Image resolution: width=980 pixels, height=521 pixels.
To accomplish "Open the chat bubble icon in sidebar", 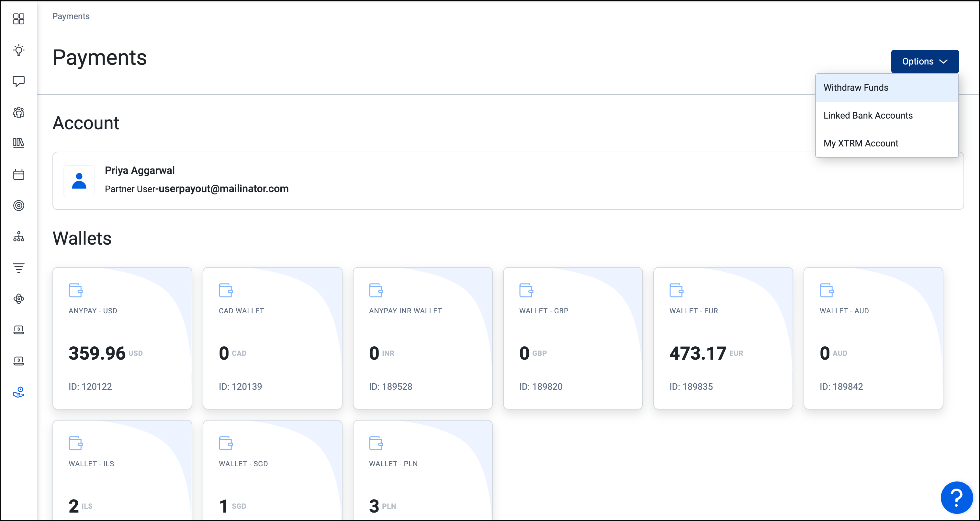I will point(19,81).
